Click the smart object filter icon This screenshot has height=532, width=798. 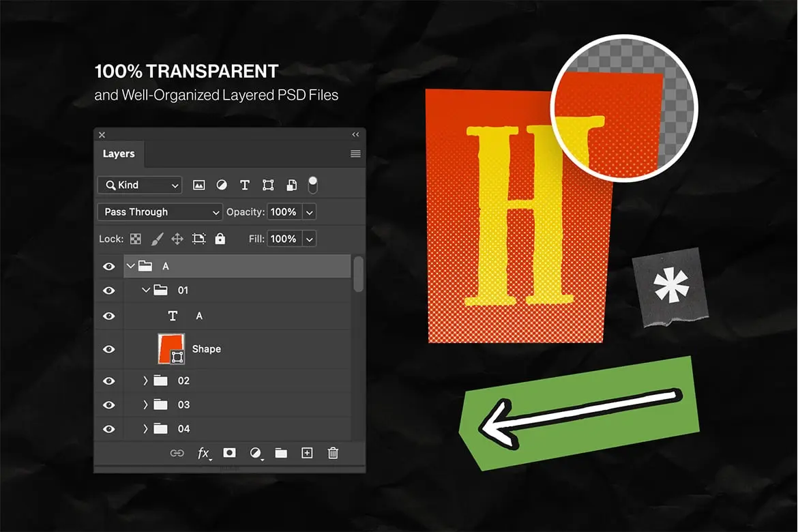pos(291,185)
